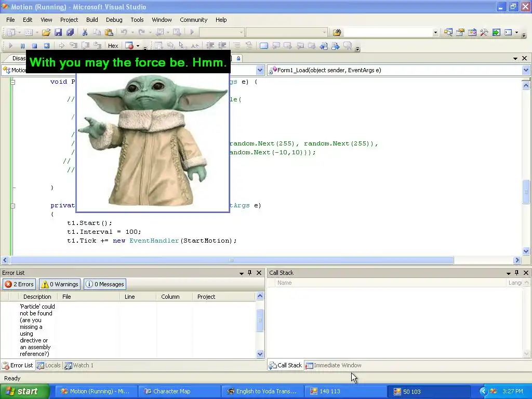532x399 pixels.
Task: Stop debugging with the square icon
Action: click(x=34, y=46)
